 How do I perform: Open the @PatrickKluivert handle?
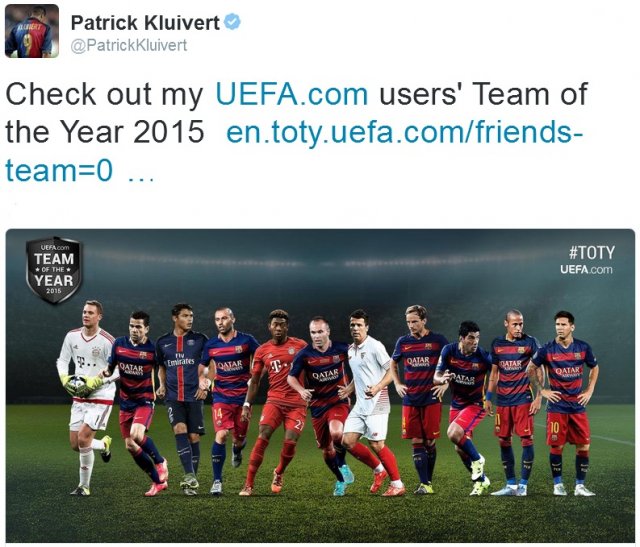[129, 45]
